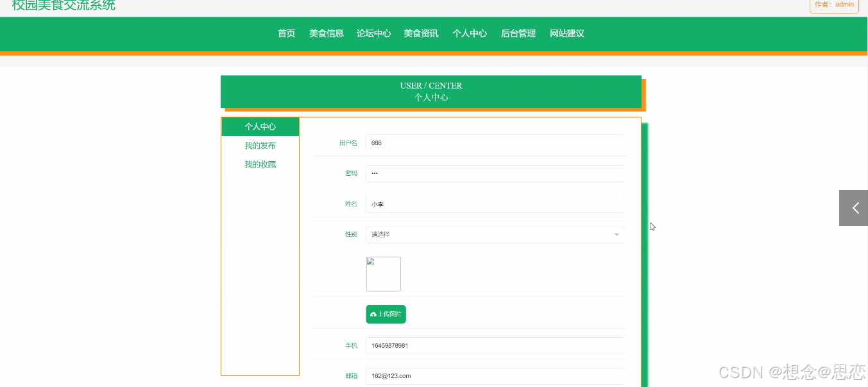Click the 校园美食交流系统 site title

[64, 5]
